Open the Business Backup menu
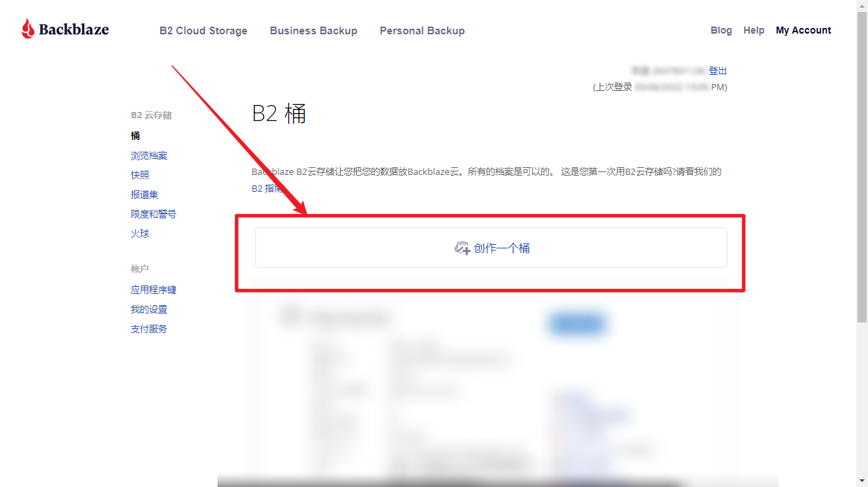Image resolution: width=868 pixels, height=487 pixels. coord(313,31)
